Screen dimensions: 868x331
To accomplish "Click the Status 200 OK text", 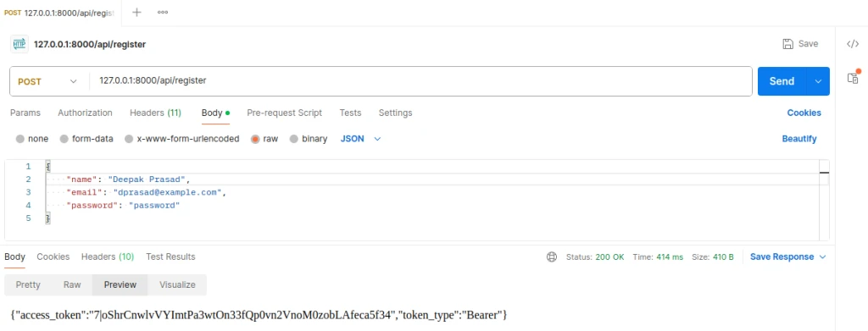I will coord(594,257).
